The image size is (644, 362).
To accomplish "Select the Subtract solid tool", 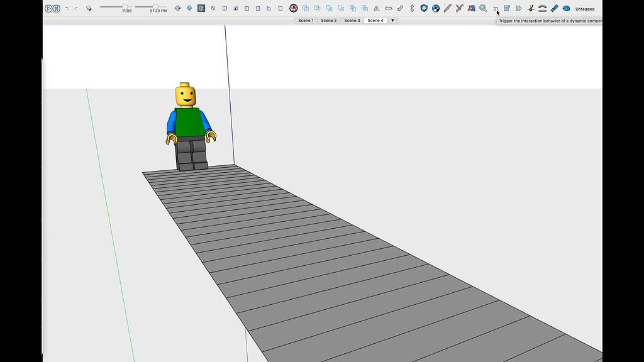I will 341,8.
